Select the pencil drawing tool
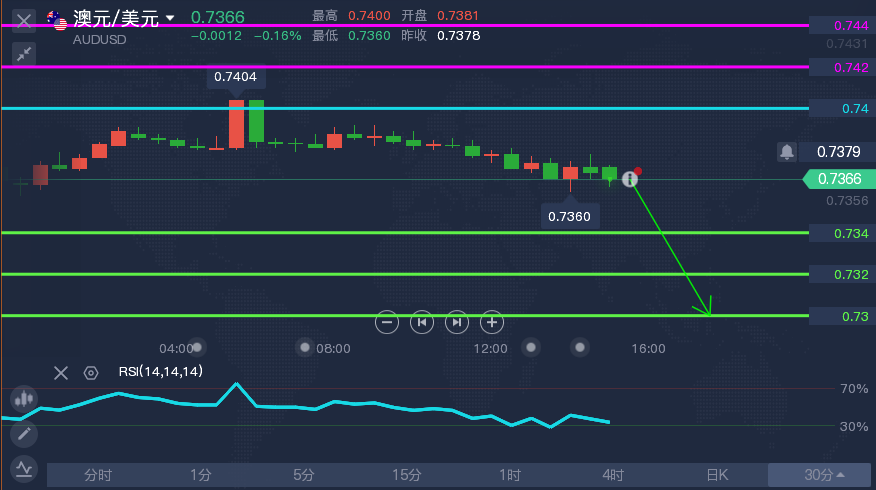Screen dimensions: 876x490 [x=23, y=434]
